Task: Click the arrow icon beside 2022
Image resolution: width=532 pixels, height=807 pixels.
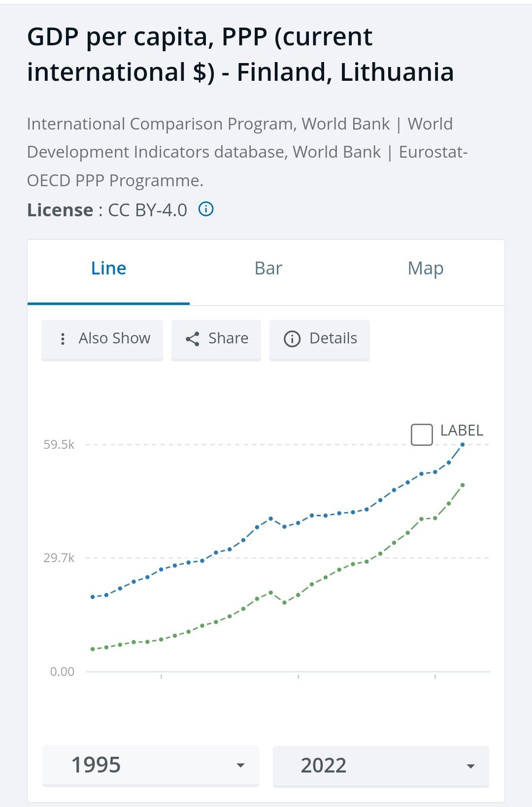Action: (470, 766)
